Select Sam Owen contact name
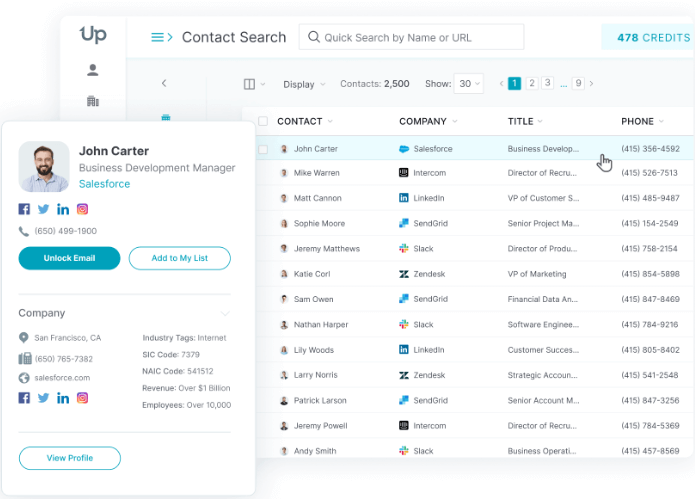This screenshot has height=499, width=695. [313, 299]
